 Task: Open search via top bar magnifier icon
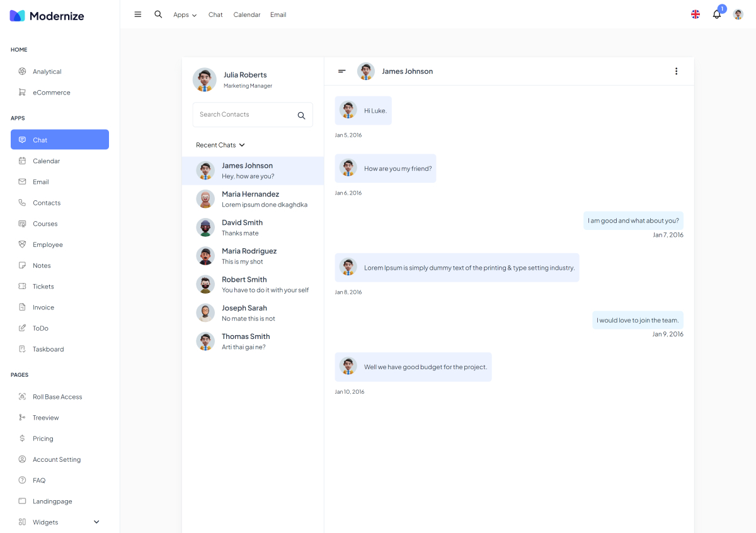tap(158, 14)
